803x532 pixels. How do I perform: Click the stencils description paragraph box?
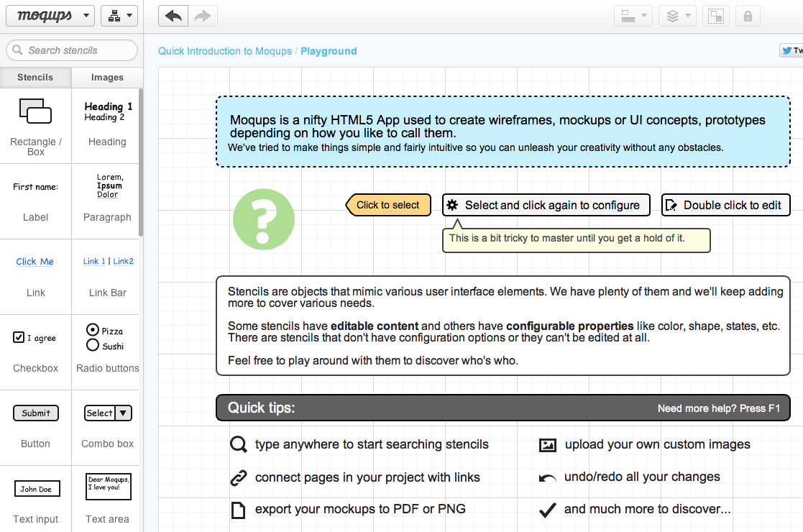point(503,326)
